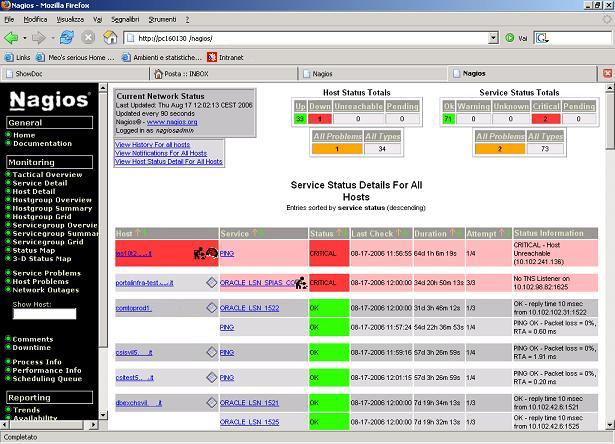Open View History For all hosts link
Image resolution: width=615 pixels, height=444 pixels.
(152, 144)
